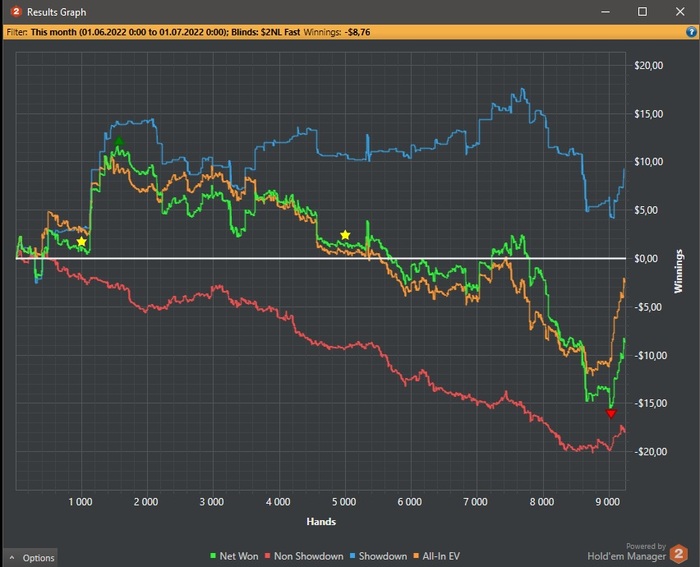This screenshot has width=700, height=567.
Task: Click the $20,00 axis label
Action: click(649, 66)
